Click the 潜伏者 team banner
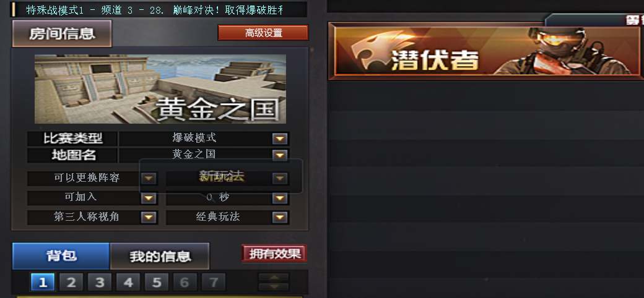This screenshot has width=644, height=298. point(486,51)
